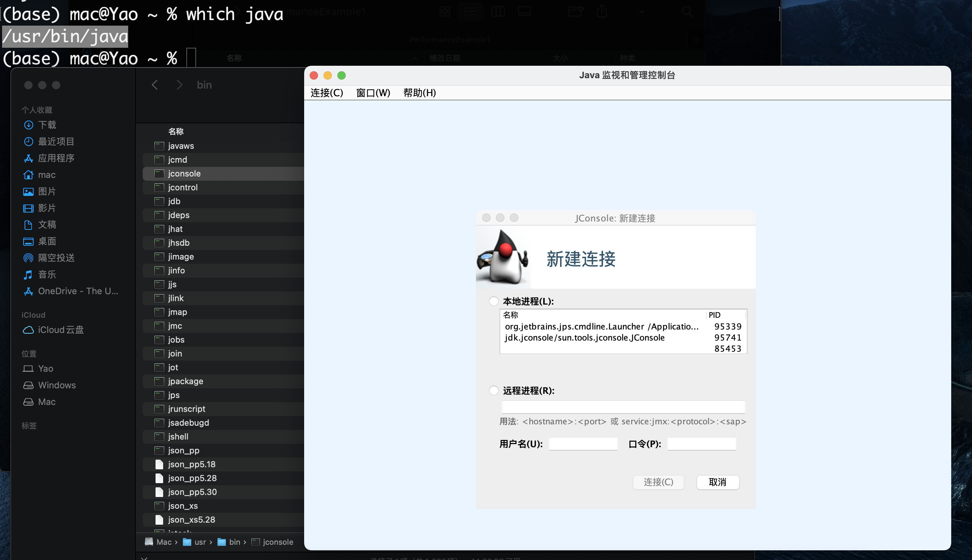This screenshot has width=972, height=560.
Task: Open the 帮助(H) menu
Action: point(419,93)
